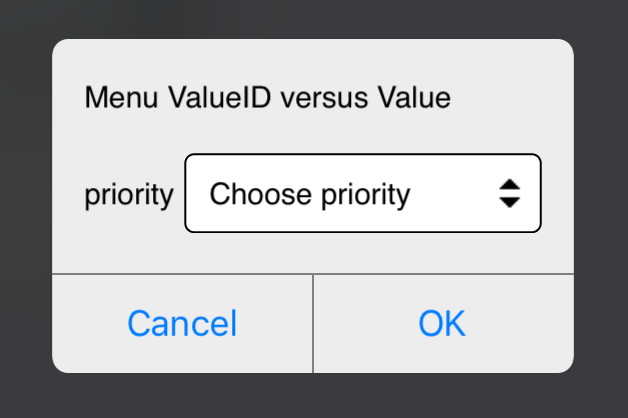Viewport: 628px width, 418px height.
Task: Click the up-down chevron icon in priority field
Action: pyautogui.click(x=510, y=193)
